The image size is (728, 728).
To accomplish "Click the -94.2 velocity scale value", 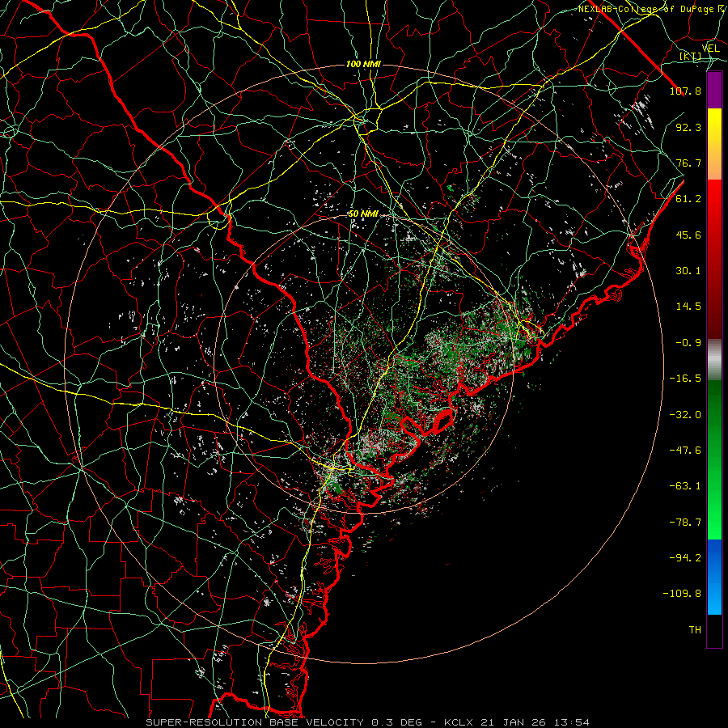I will point(685,558).
